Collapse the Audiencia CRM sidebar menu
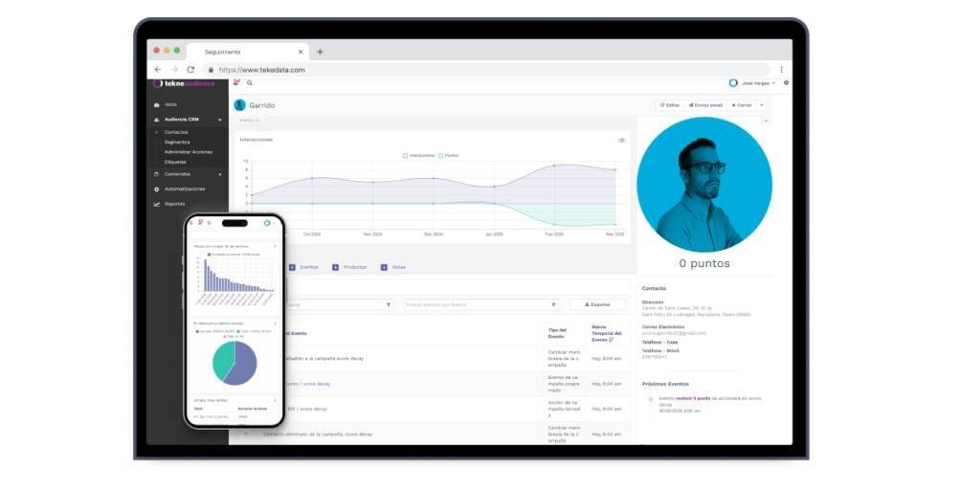Screen dimensions: 980x490 220,120
